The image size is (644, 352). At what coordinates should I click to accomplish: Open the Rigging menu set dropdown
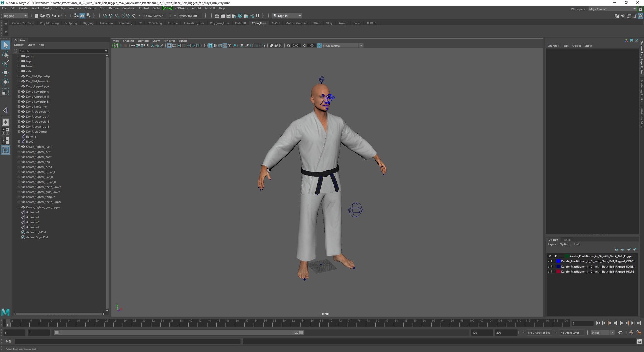(15, 16)
